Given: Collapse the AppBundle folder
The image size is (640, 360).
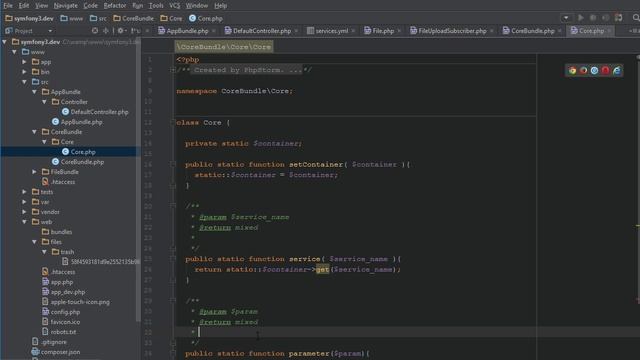Looking at the screenshot, I should [x=35, y=92].
